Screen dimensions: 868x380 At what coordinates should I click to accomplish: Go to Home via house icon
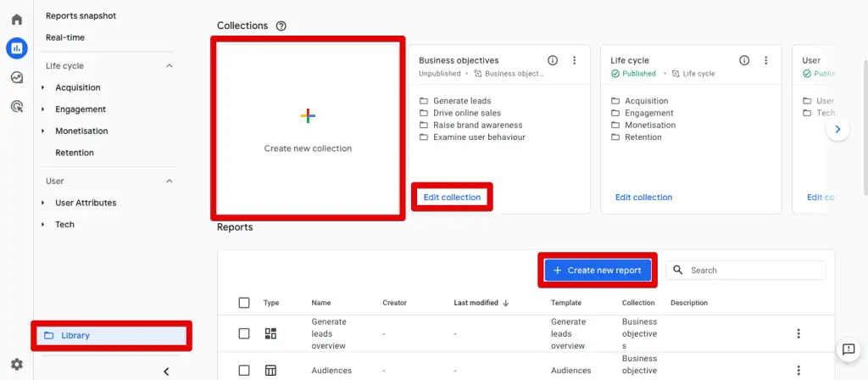click(17, 20)
